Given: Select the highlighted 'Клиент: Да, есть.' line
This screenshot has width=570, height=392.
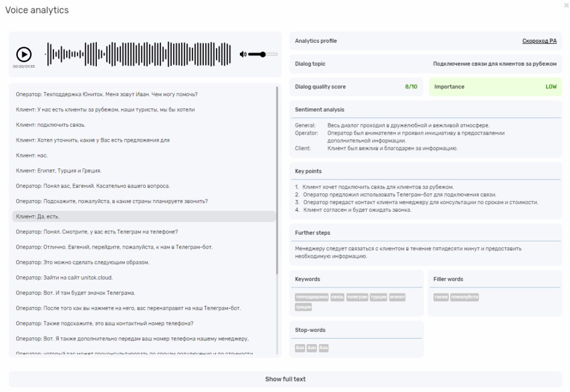Looking at the screenshot, I should pos(144,216).
